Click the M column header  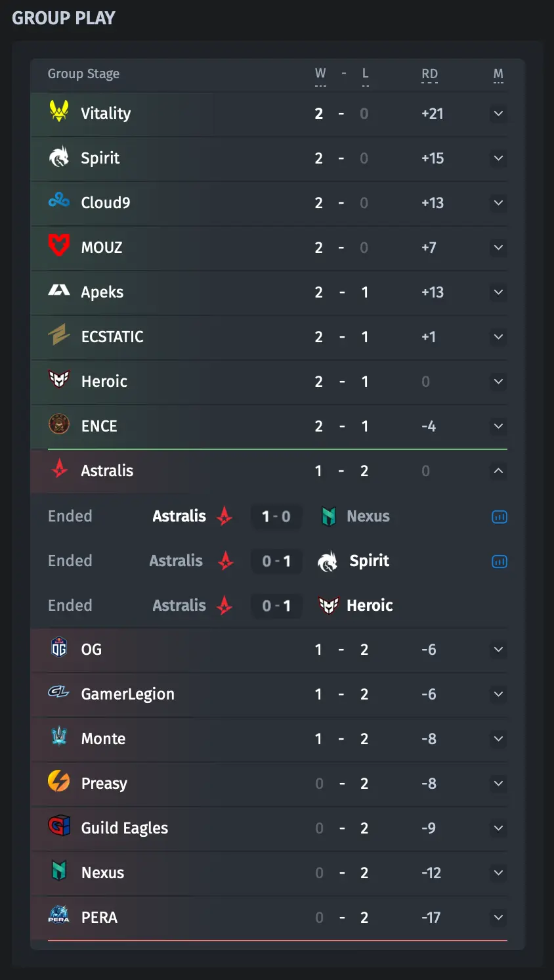pos(498,74)
